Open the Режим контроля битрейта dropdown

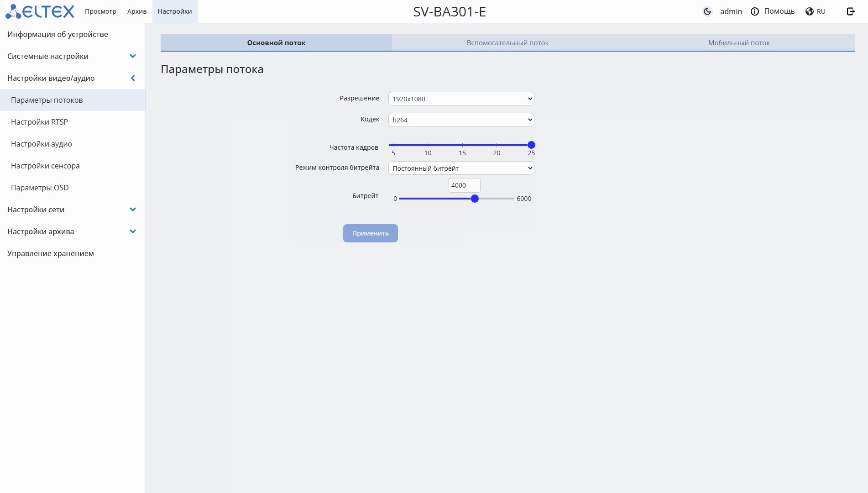pos(461,168)
